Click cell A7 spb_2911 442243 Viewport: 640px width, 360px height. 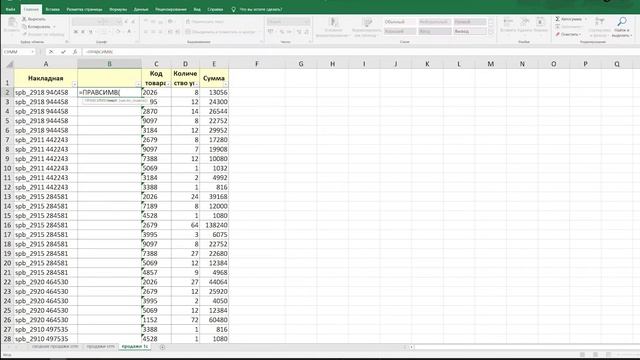pos(46,140)
